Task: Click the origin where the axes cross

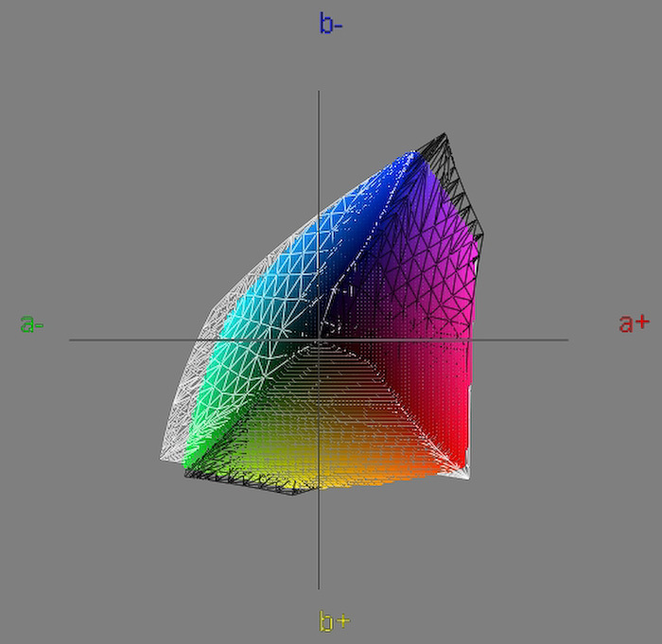Action: pos(319,339)
